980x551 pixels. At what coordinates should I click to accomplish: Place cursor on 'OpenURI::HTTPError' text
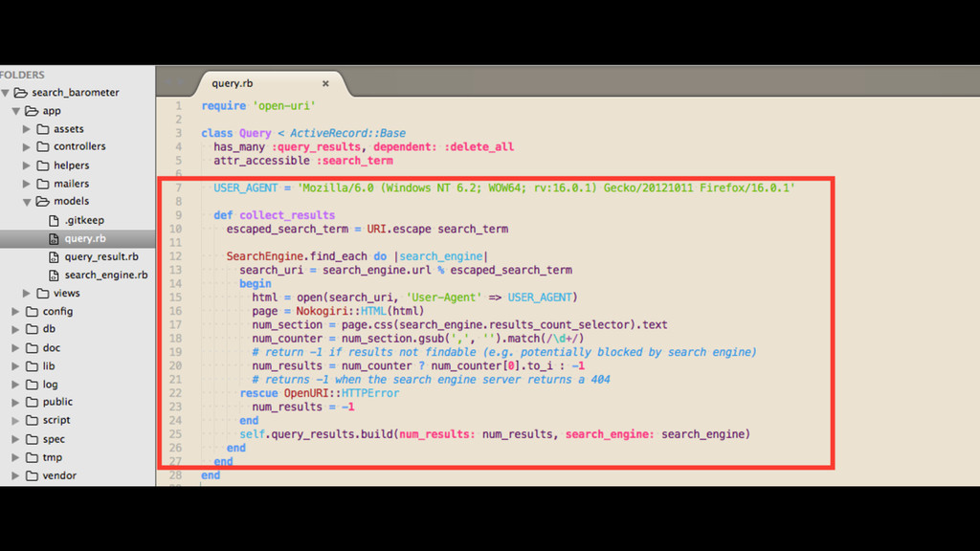[x=342, y=393]
